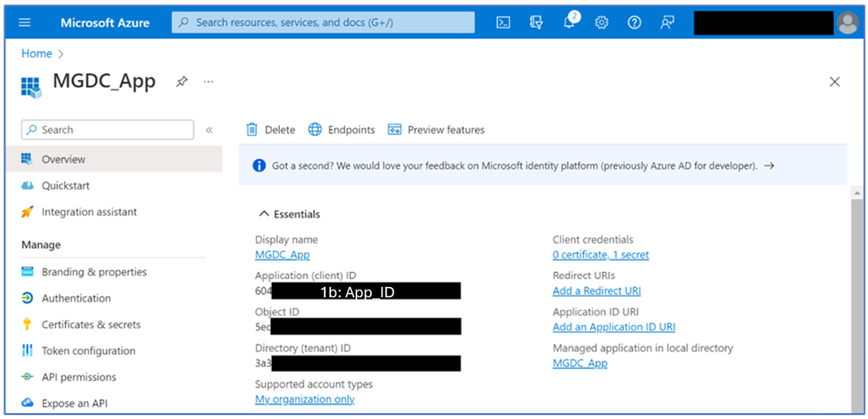Follow the arrow at end of feedback banner
The height and width of the screenshot is (419, 868).
[768, 165]
